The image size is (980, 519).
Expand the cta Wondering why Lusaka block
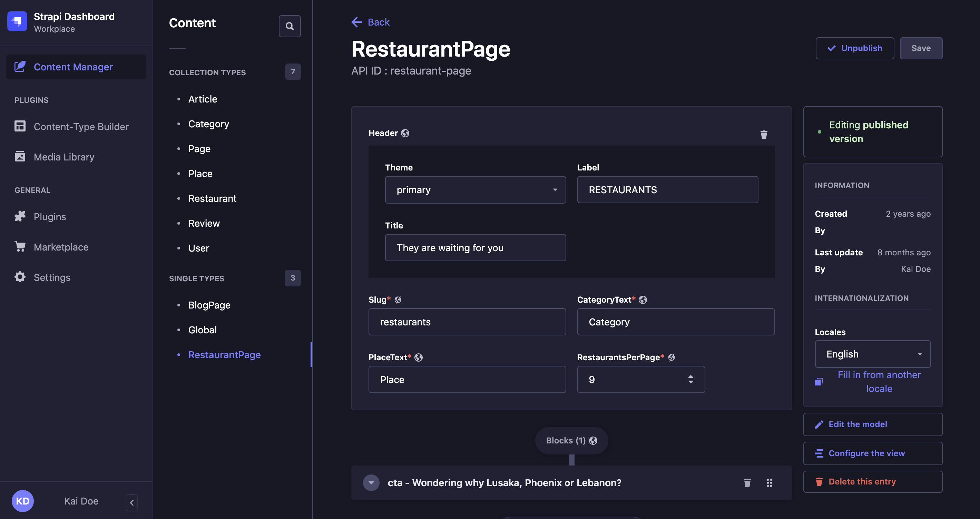pos(371,482)
